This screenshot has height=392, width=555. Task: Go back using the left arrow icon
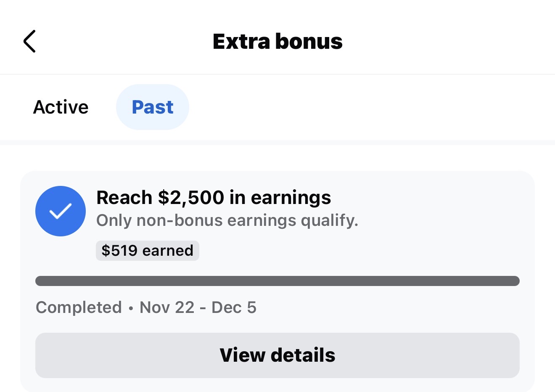(29, 41)
